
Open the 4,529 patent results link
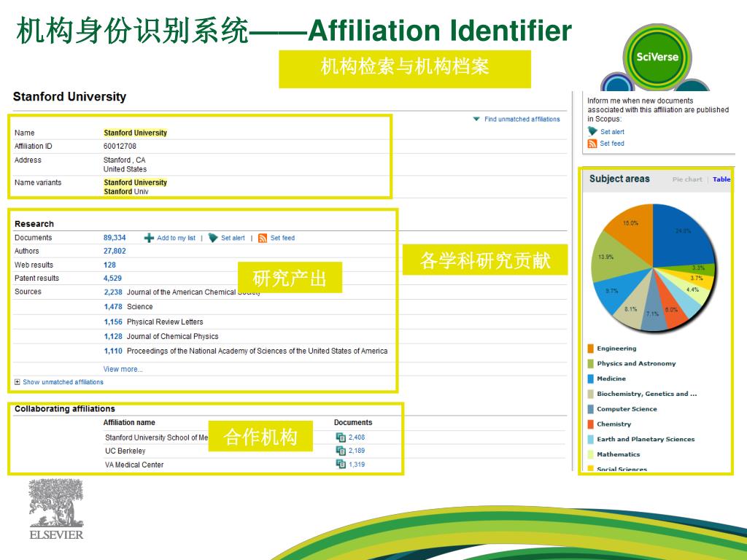(x=112, y=278)
